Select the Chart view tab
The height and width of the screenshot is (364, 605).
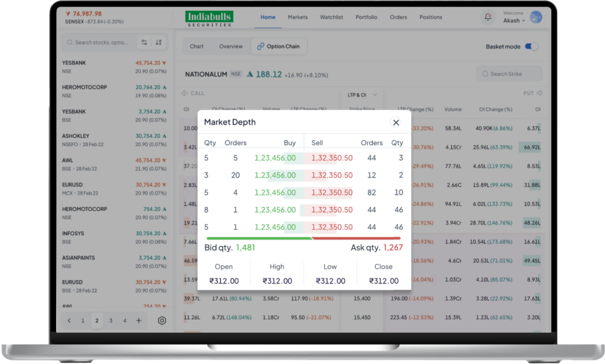click(197, 47)
